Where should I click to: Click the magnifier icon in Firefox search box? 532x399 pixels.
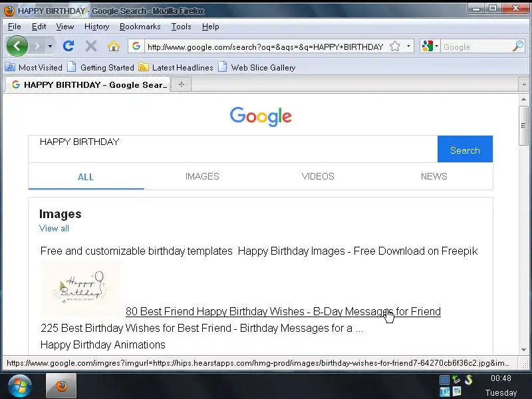tap(518, 46)
